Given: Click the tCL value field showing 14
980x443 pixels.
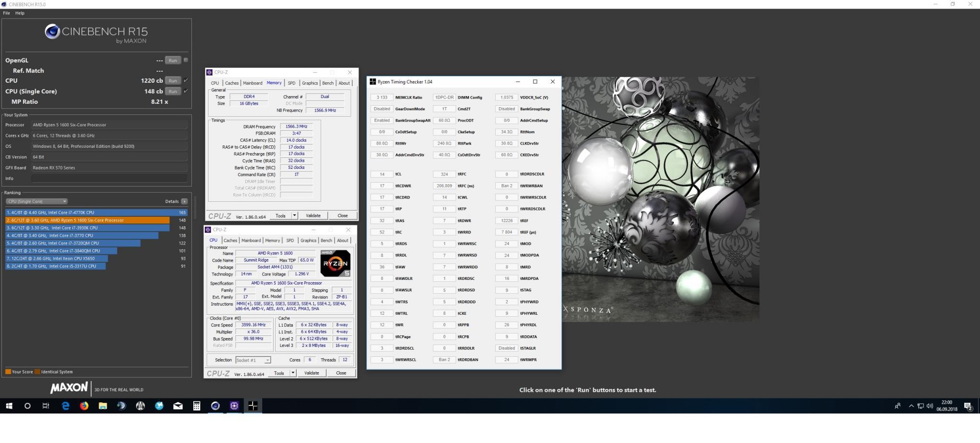Looking at the screenshot, I should (x=382, y=174).
